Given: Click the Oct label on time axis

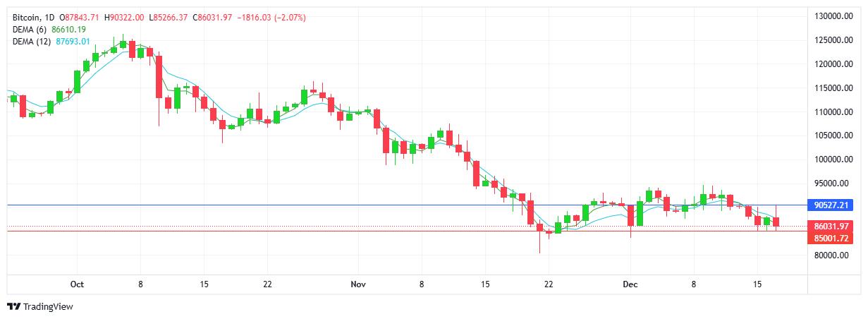Looking at the screenshot, I should click(x=78, y=284).
